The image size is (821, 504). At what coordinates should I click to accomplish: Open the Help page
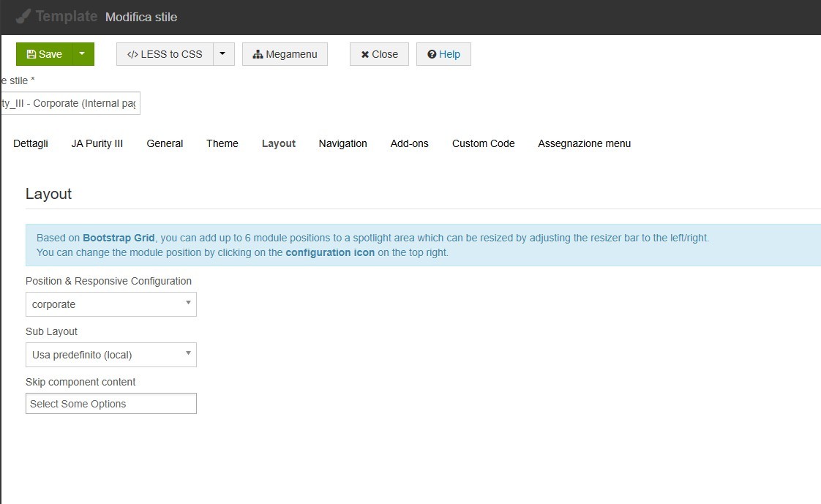tap(443, 54)
